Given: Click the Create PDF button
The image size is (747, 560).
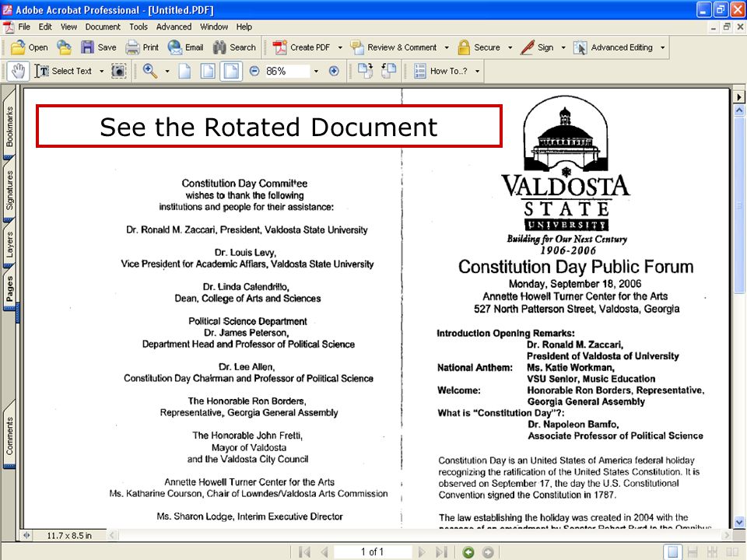Looking at the screenshot, I should point(301,47).
